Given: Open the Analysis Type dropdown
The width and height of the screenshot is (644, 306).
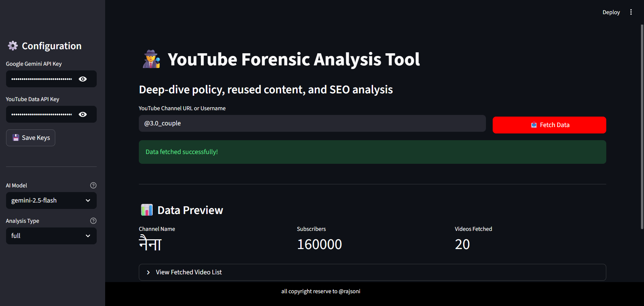Looking at the screenshot, I should [51, 236].
